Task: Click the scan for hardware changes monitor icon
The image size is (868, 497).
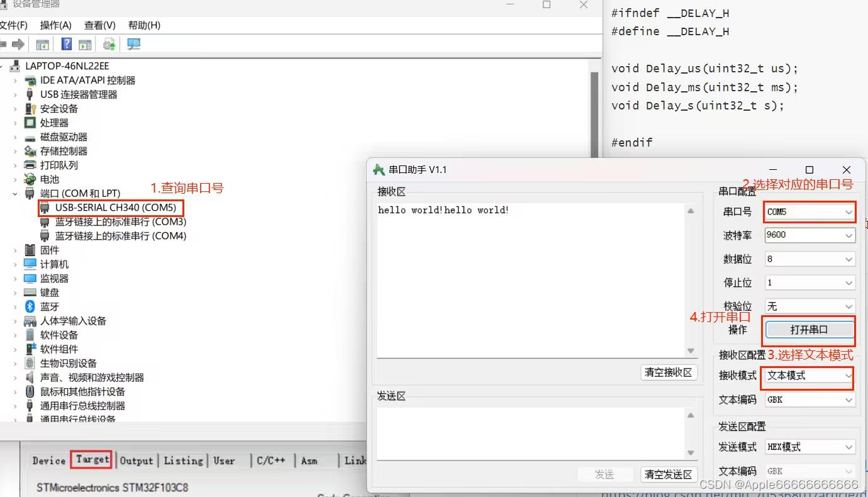Action: tap(133, 44)
